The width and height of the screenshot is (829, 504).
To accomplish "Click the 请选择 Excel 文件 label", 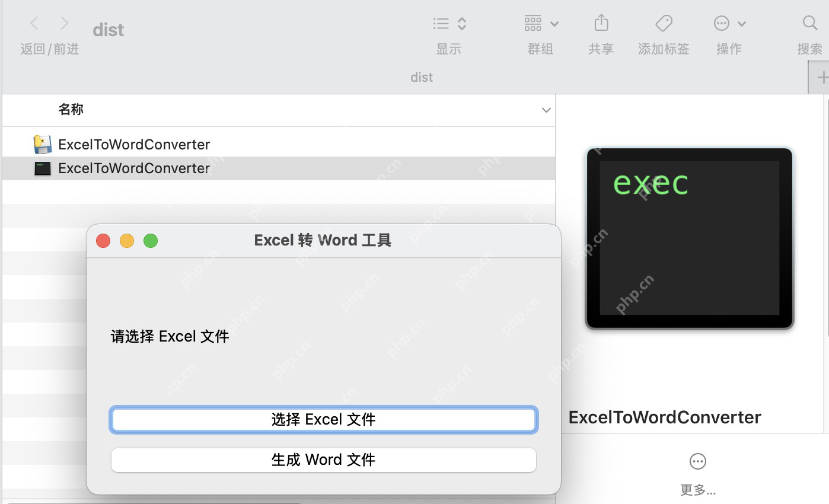I will click(x=170, y=337).
